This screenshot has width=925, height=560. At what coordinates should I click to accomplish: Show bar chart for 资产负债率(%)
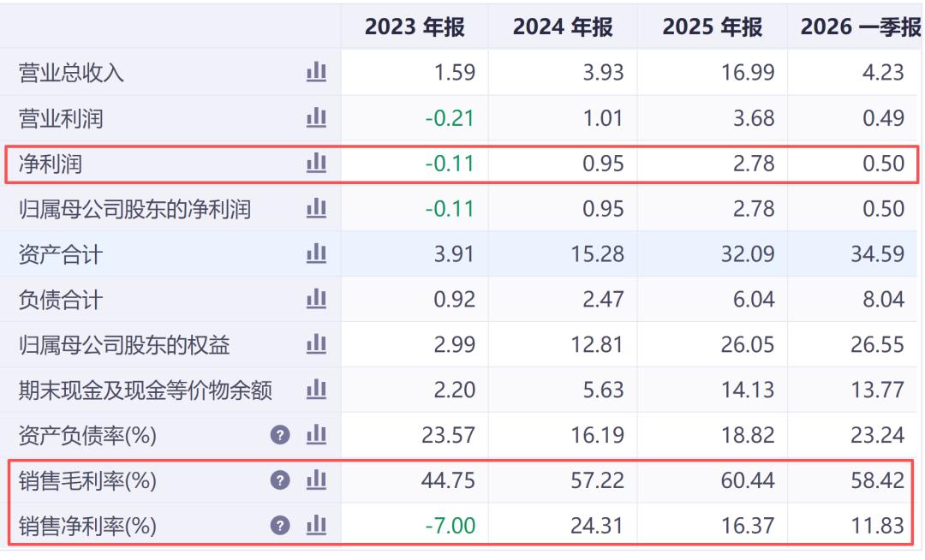tap(316, 435)
